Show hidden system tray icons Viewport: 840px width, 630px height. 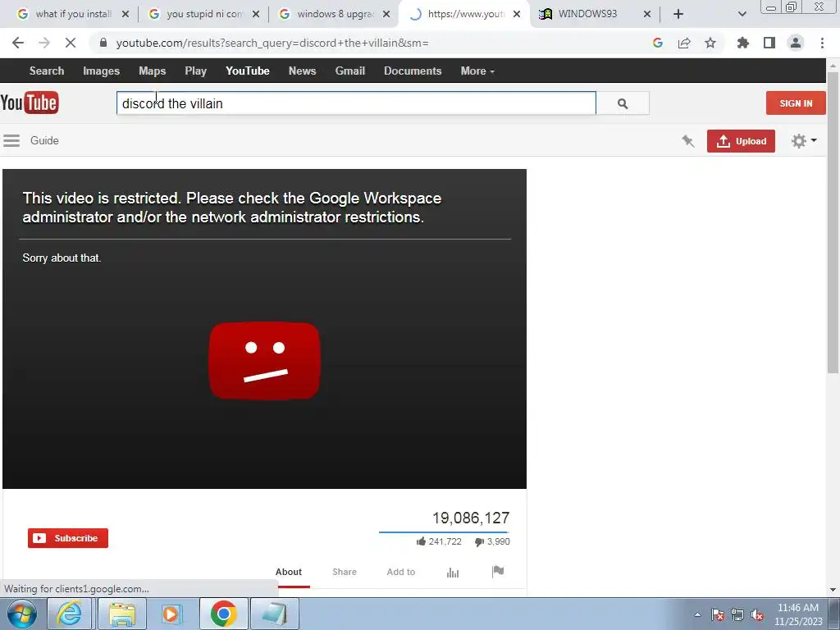tap(697, 614)
